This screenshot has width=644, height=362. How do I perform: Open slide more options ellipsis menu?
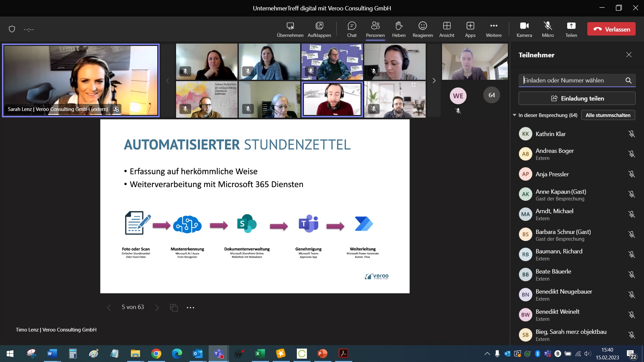point(190,307)
